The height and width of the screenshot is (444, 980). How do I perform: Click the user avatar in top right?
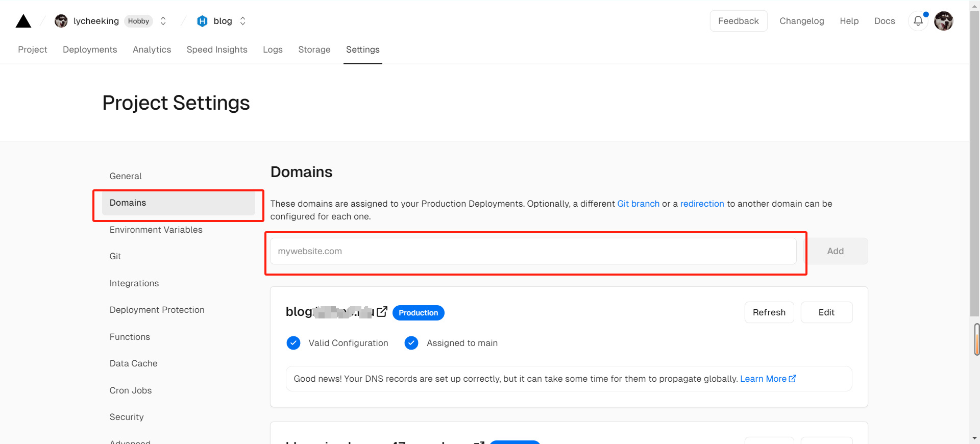pyautogui.click(x=944, y=21)
